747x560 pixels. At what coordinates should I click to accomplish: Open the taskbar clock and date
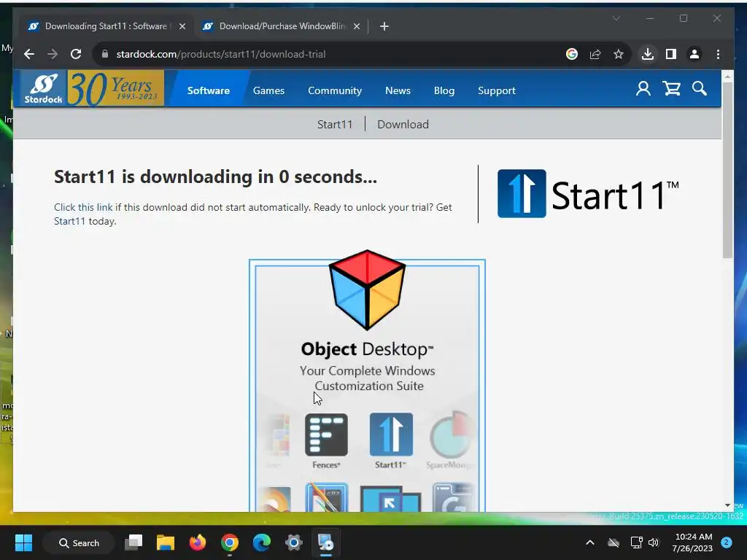point(693,542)
